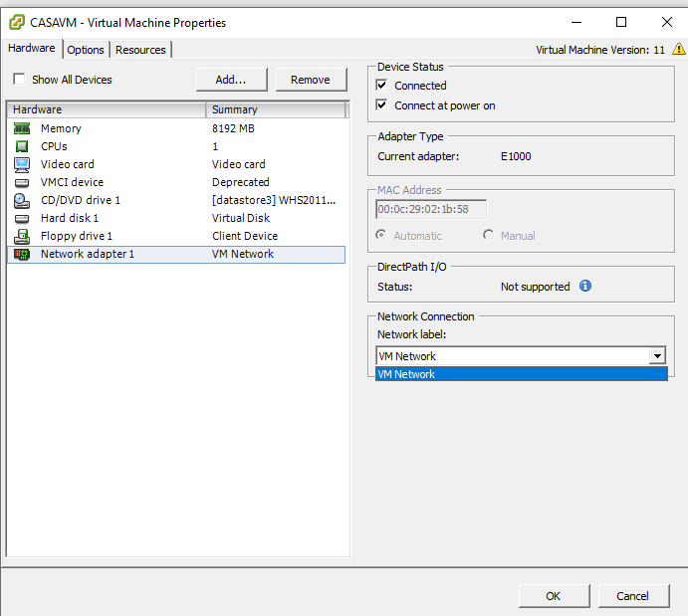Click the CD/DVD drive 1 icon
688x616 pixels.
[x=22, y=200]
